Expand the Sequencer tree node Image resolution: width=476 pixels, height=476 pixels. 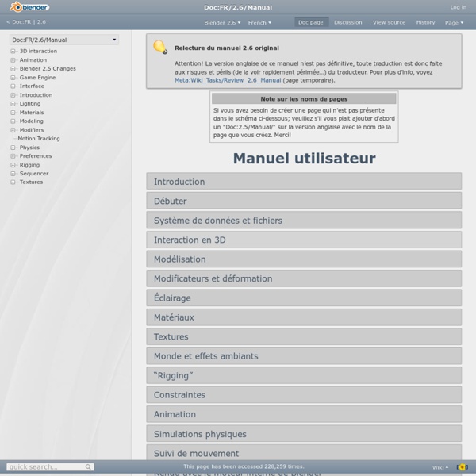click(13, 173)
